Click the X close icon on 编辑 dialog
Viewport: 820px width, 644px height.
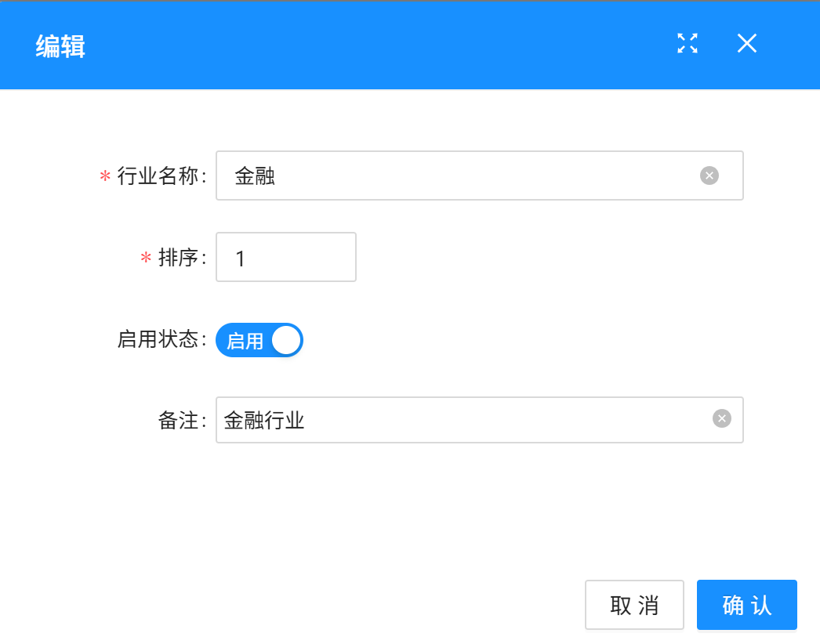(x=746, y=44)
